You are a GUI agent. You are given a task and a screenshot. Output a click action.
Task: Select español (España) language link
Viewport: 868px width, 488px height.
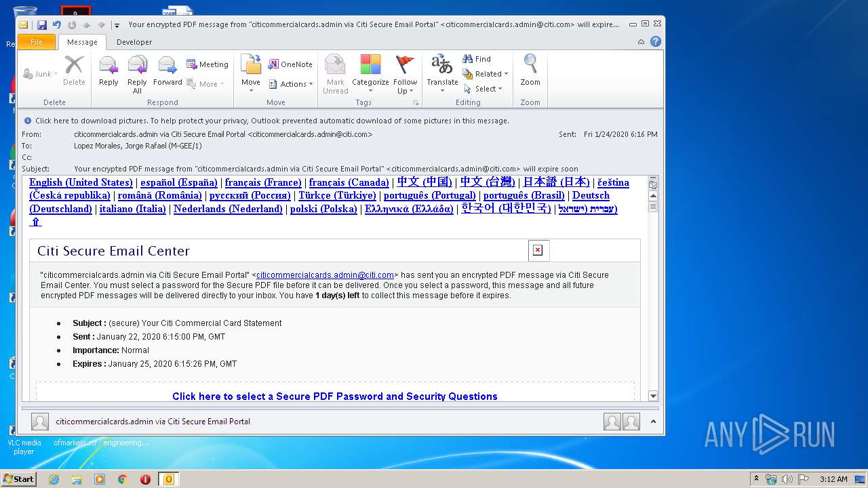point(179,182)
